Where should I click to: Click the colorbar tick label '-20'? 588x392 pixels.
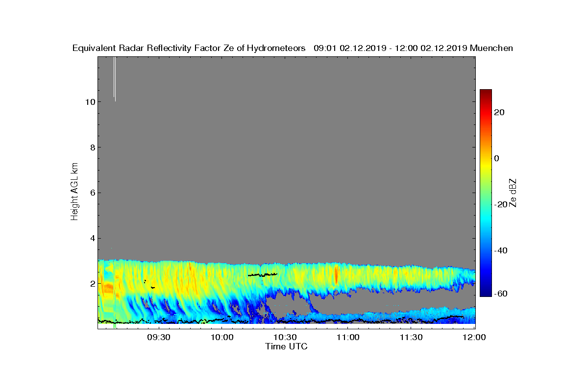501,204
